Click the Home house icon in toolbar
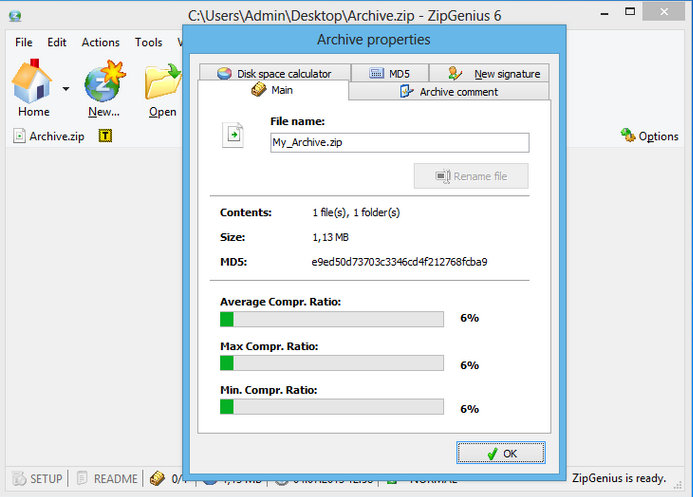Image resolution: width=693 pixels, height=497 pixels. [32, 82]
